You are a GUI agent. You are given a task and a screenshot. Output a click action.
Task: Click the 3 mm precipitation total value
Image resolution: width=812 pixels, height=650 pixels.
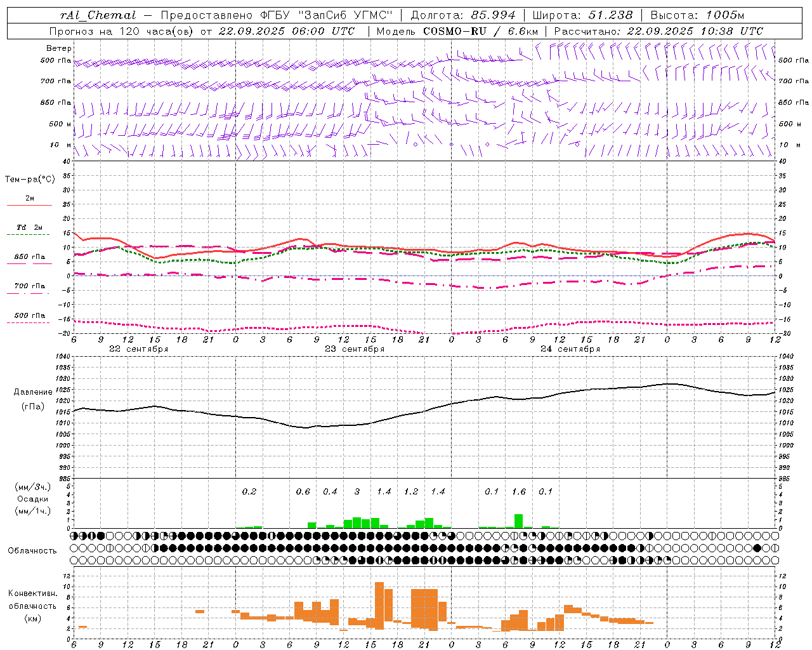pos(357,491)
